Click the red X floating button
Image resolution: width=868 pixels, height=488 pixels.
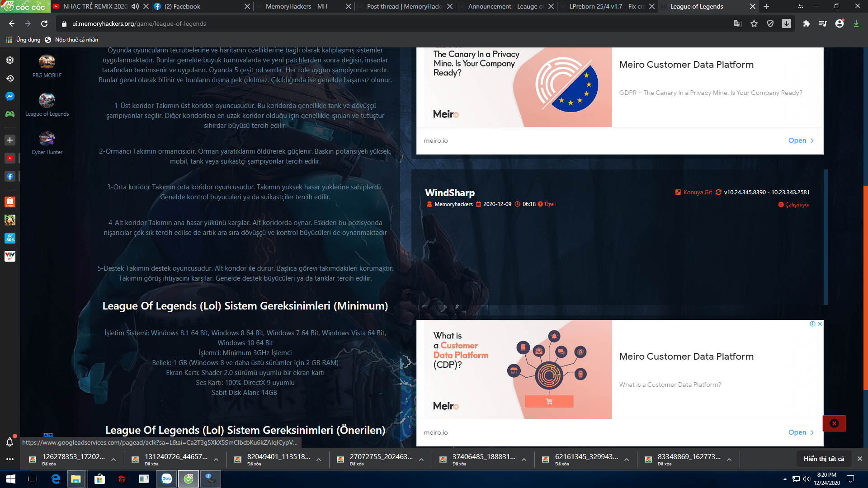pyautogui.click(x=834, y=423)
